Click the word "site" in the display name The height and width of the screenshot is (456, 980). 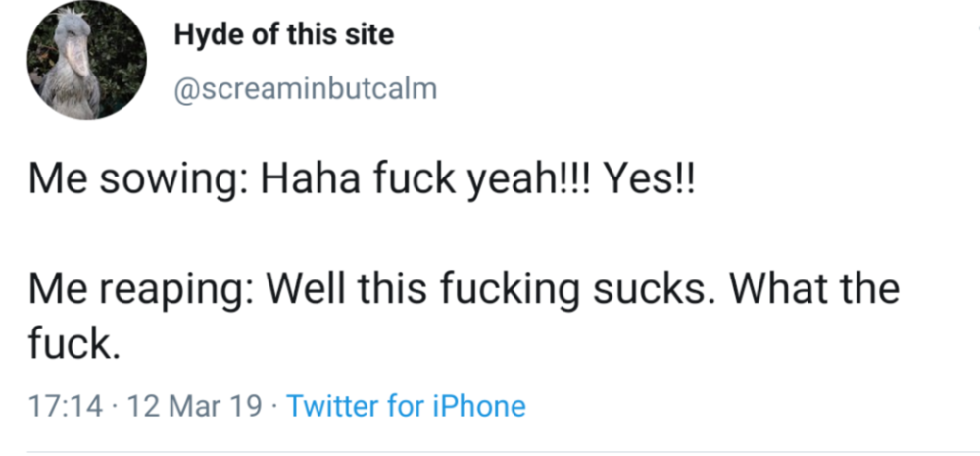(371, 36)
